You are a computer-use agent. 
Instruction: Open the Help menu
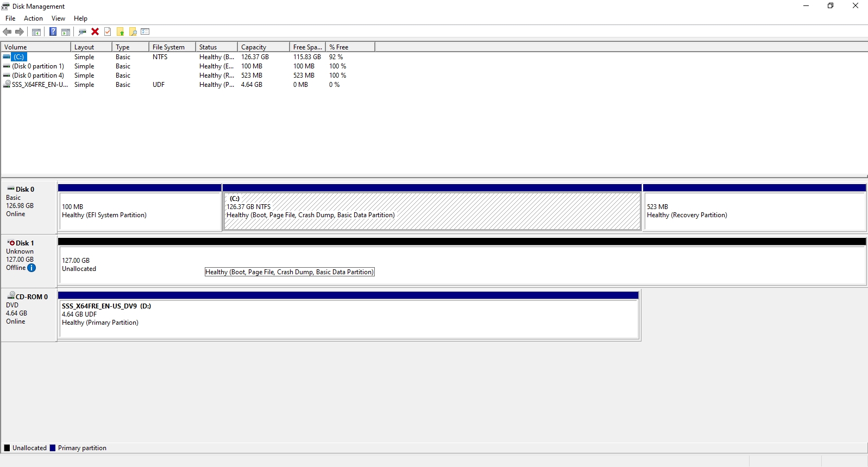click(x=80, y=18)
